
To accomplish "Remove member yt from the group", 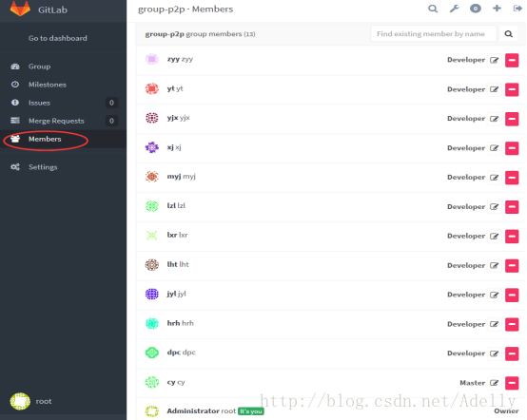I will (x=512, y=89).
